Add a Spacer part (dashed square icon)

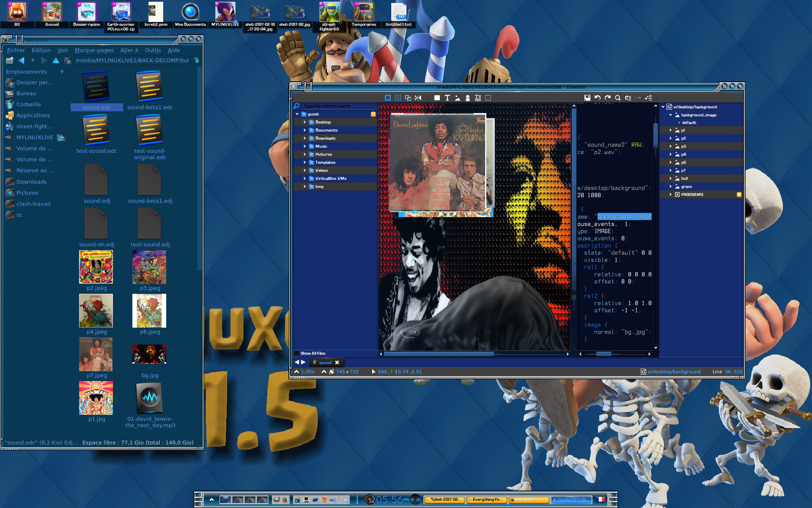point(488,98)
